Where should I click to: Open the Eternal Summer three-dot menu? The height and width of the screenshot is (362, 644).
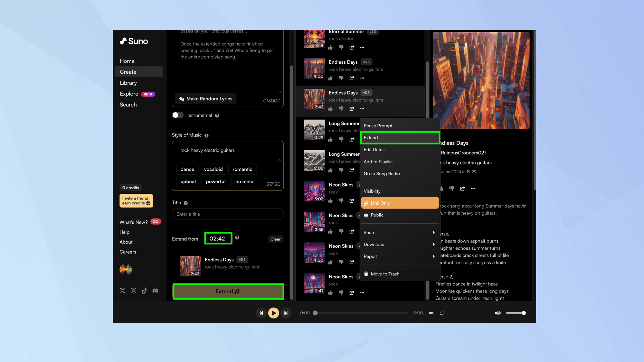pyautogui.click(x=362, y=48)
